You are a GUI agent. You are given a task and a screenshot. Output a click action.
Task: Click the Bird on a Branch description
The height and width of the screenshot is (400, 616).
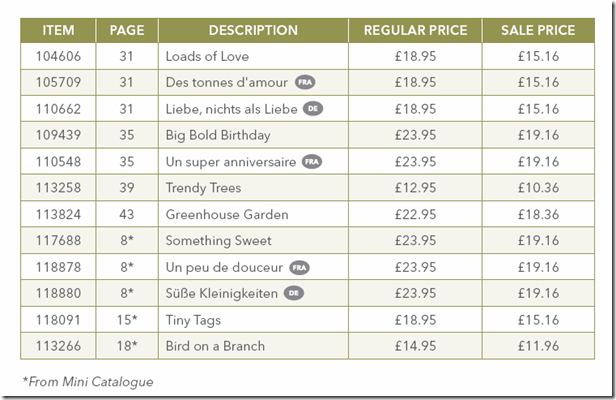coord(215,346)
